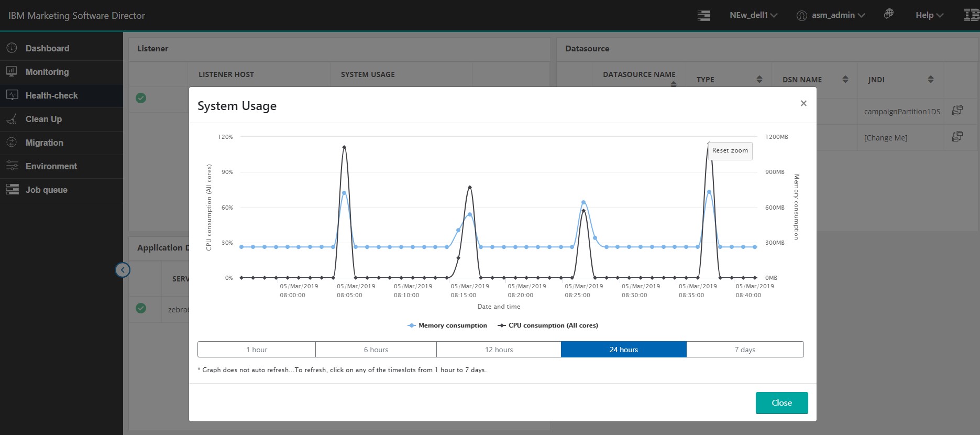Click the CPU peak near 08:15
This screenshot has width=980, height=435.
click(x=470, y=187)
